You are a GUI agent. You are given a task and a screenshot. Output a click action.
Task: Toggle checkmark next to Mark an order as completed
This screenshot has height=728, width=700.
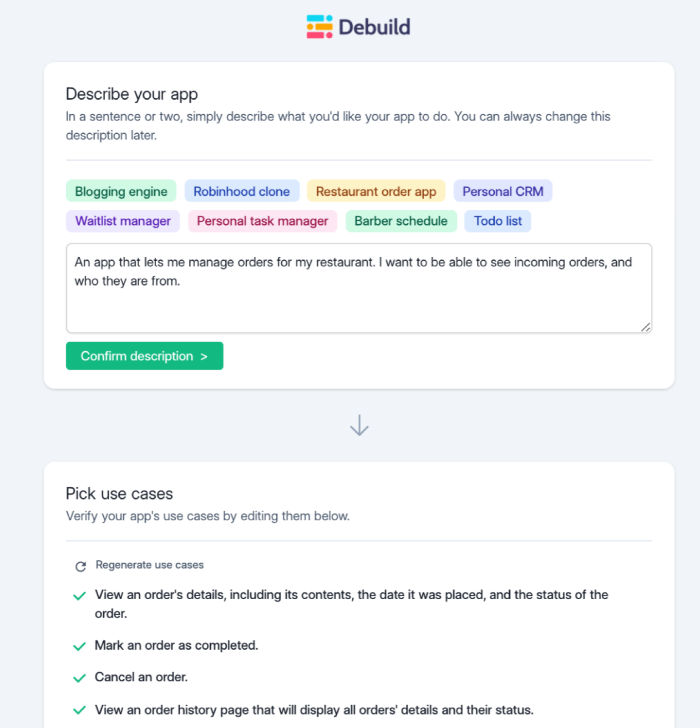tap(80, 646)
